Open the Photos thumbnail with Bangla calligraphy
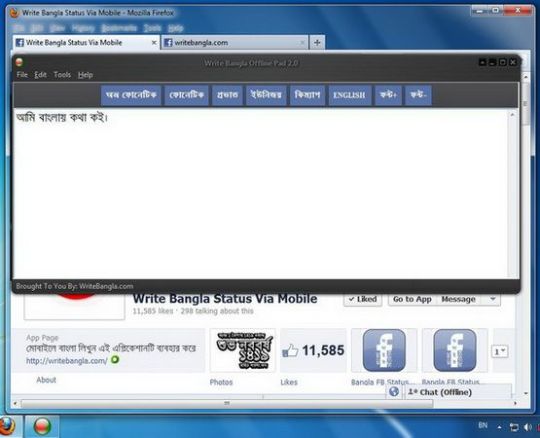Screen dimensions: 540x438 click(243, 350)
